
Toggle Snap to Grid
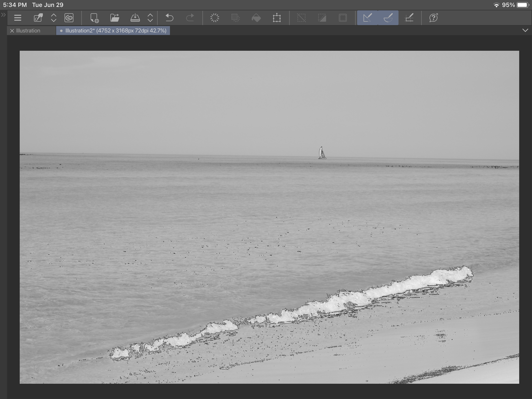click(409, 18)
